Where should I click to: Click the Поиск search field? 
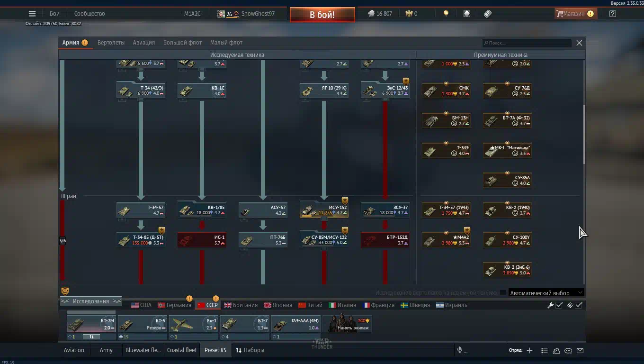click(527, 43)
